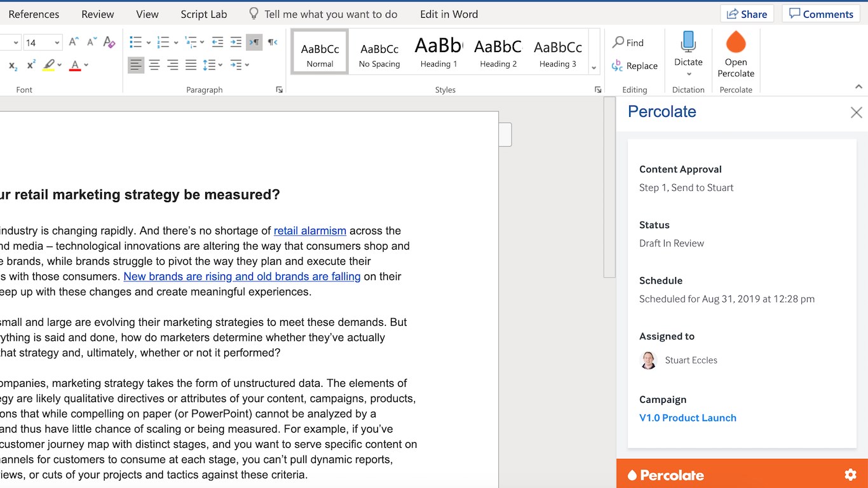This screenshot has height=488, width=868.
Task: Open the Review tab
Action: tap(98, 14)
